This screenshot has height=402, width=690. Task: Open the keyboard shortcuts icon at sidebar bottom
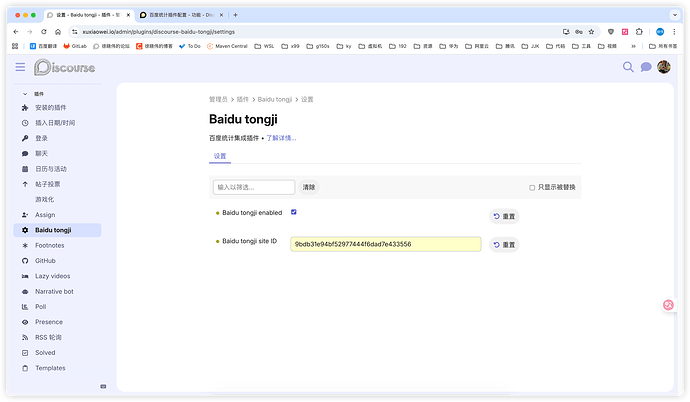(x=103, y=386)
